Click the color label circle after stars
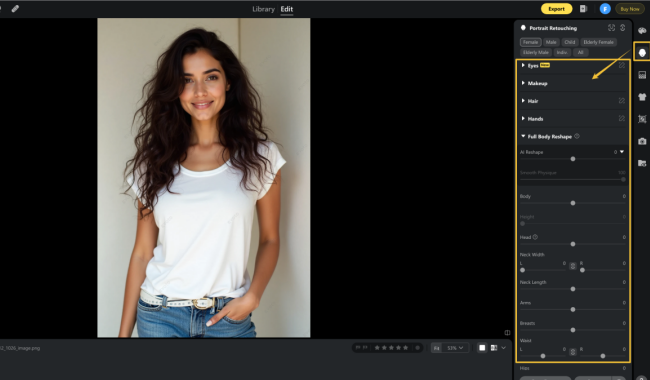 pos(418,348)
